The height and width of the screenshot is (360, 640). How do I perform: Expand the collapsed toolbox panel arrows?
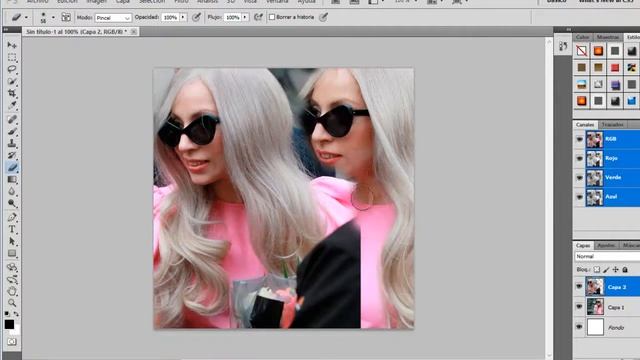(6, 29)
